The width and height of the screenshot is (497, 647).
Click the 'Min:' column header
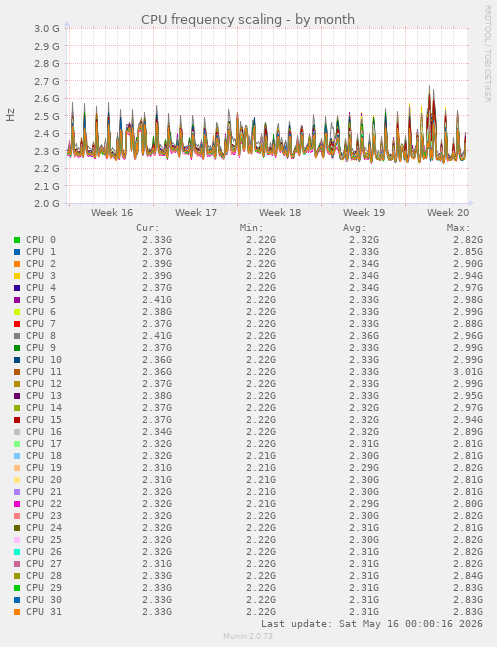point(251,228)
